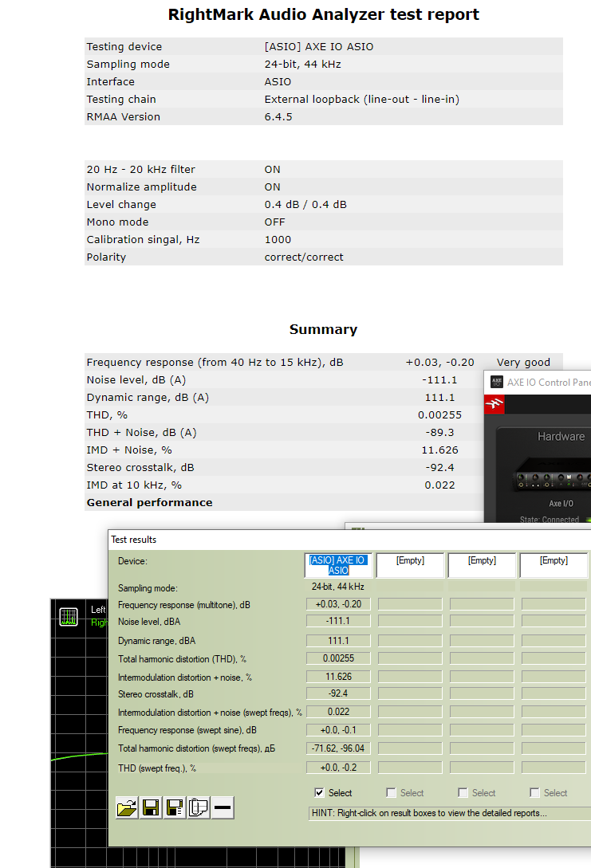Click Interface value 'ASIO' in the report
The width and height of the screenshot is (591, 868).
(278, 82)
